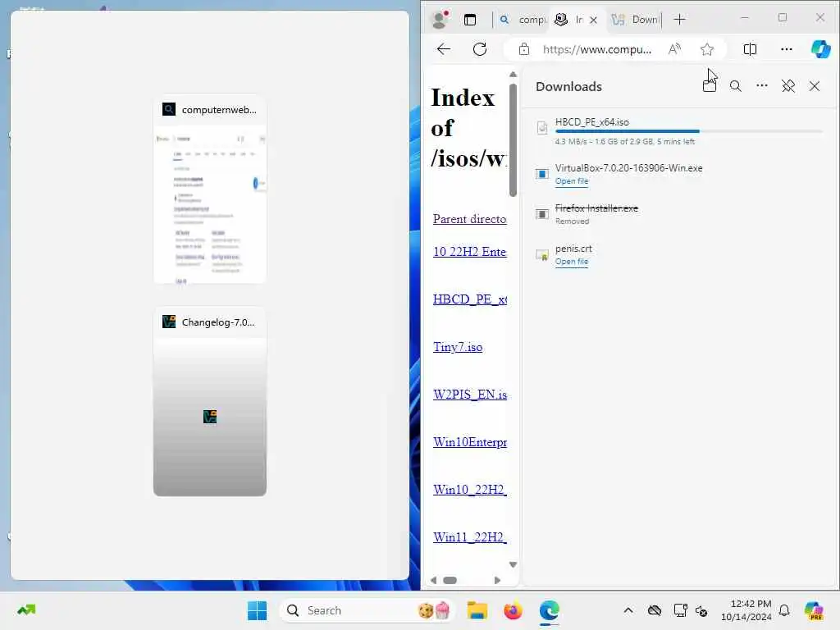Click the horizontal scroll right arrow
Image resolution: width=840 pixels, height=630 pixels.
click(x=497, y=580)
